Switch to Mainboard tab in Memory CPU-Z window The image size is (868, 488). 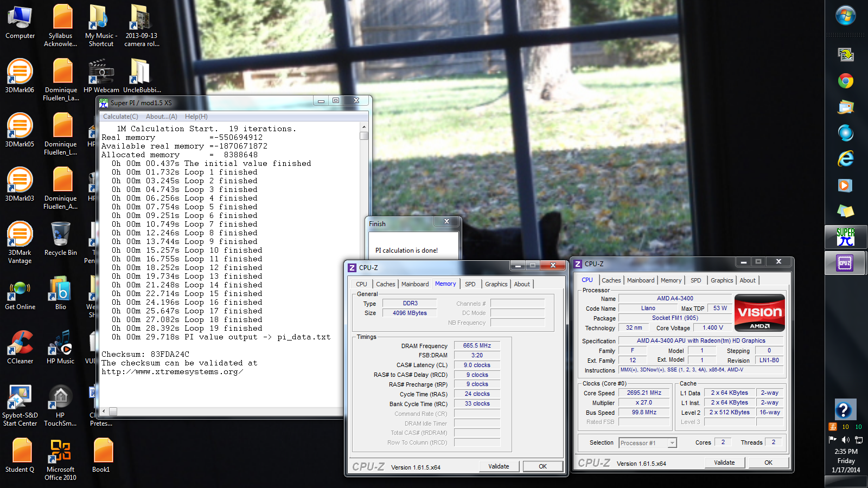415,284
